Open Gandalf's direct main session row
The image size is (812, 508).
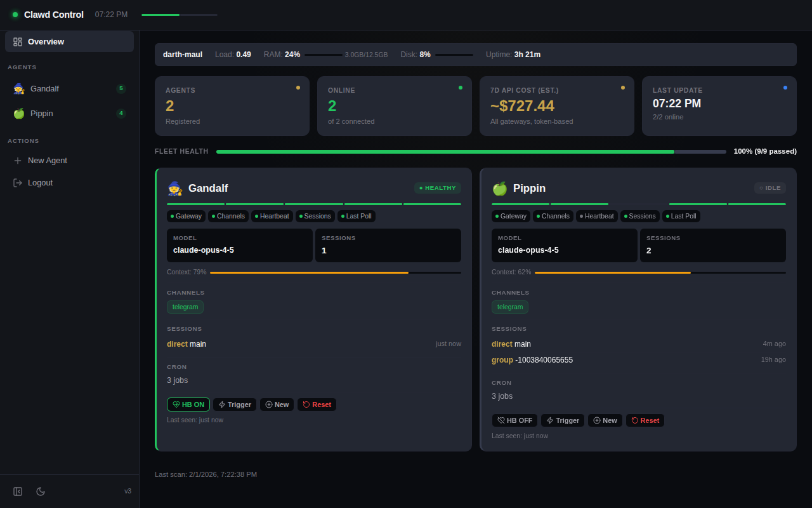pyautogui.click(x=187, y=344)
